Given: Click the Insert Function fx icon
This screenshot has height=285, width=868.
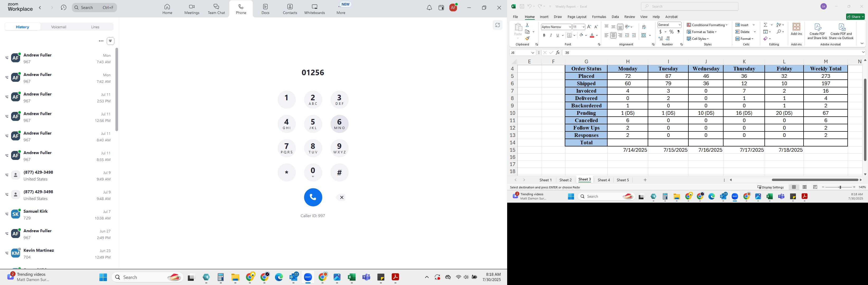Looking at the screenshot, I should 558,53.
